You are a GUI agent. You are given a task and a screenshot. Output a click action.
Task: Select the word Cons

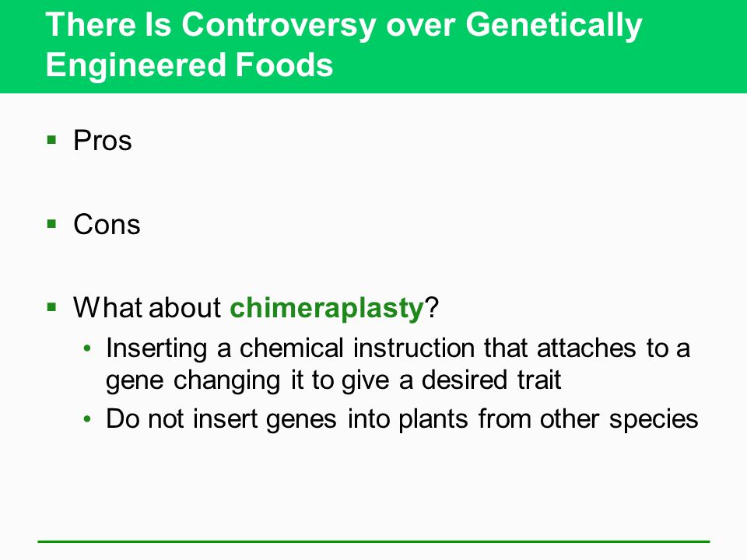pos(107,224)
